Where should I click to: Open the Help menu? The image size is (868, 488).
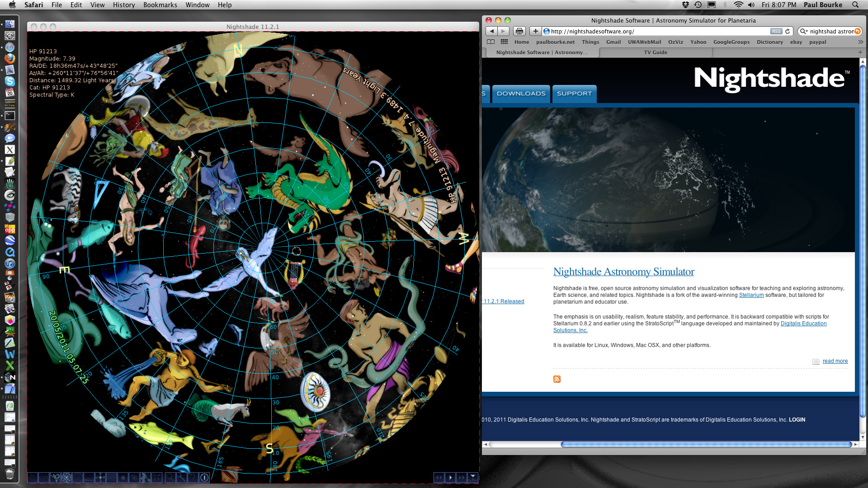225,5
